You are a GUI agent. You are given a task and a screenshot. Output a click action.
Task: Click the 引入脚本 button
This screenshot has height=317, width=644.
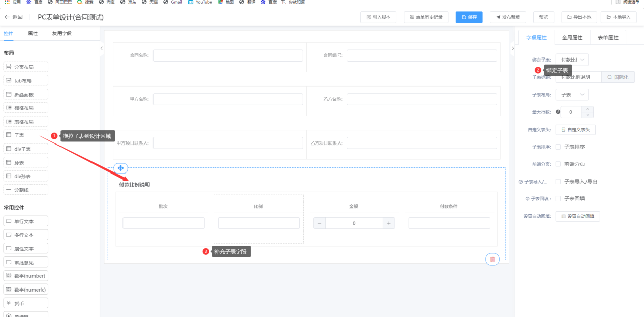(x=378, y=17)
